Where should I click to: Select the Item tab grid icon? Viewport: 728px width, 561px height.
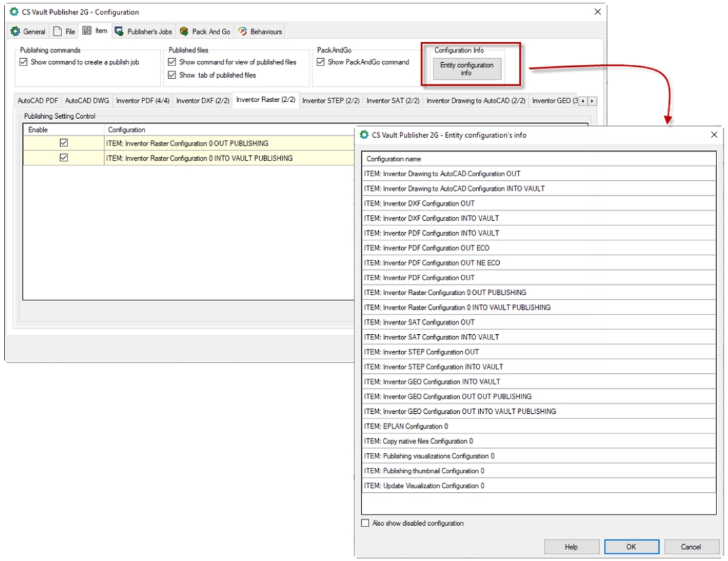click(x=87, y=31)
